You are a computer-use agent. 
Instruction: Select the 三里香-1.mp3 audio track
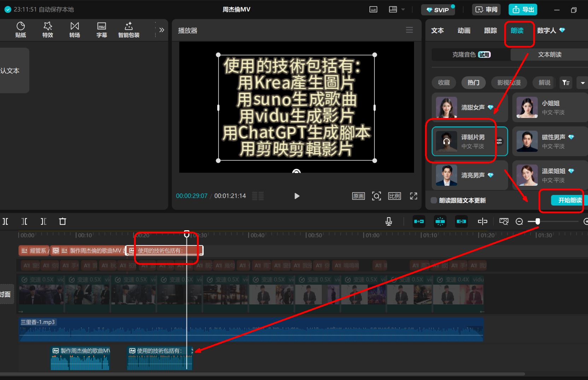click(251, 330)
